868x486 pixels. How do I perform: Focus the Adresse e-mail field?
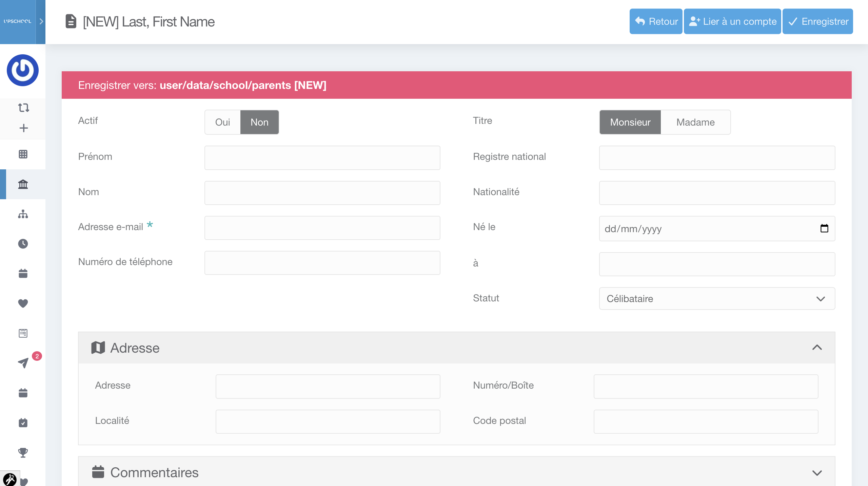(x=322, y=228)
